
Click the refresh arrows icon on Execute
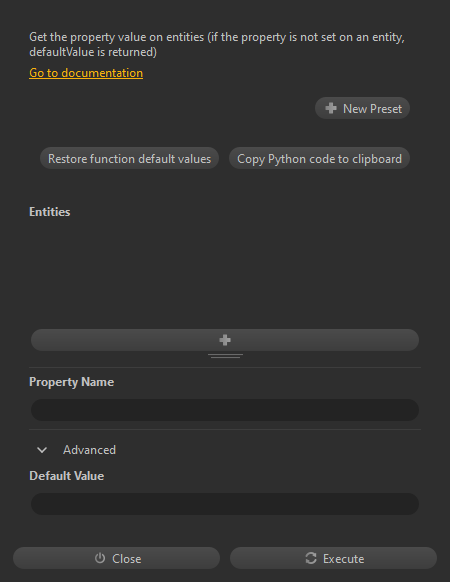311,558
